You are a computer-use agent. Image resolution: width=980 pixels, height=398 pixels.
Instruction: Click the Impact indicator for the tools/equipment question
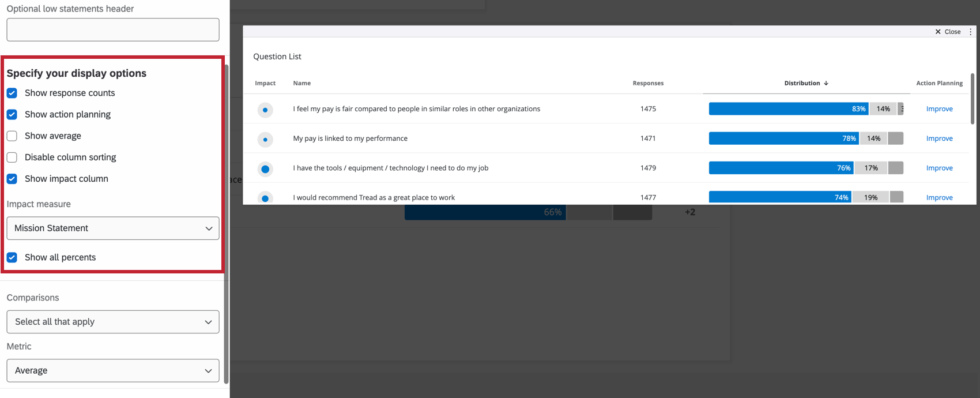click(x=265, y=168)
